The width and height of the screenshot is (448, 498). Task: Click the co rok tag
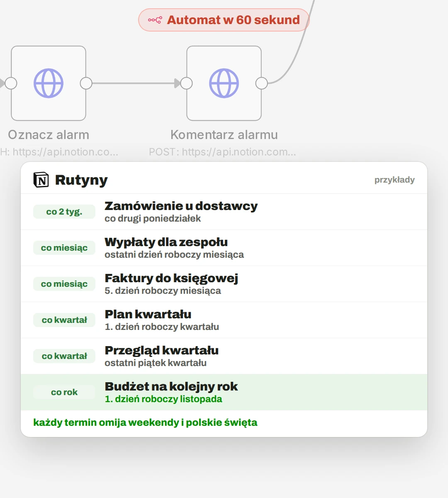tap(64, 392)
